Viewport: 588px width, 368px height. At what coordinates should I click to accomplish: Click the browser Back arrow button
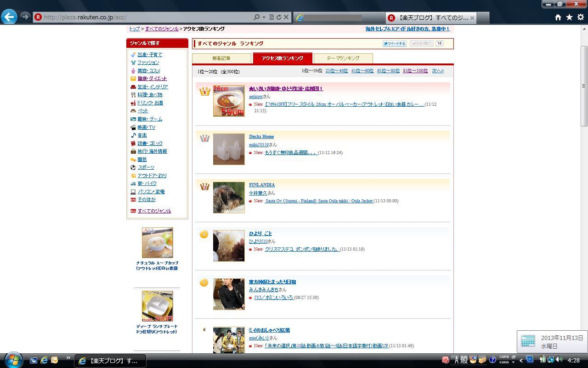[9, 17]
